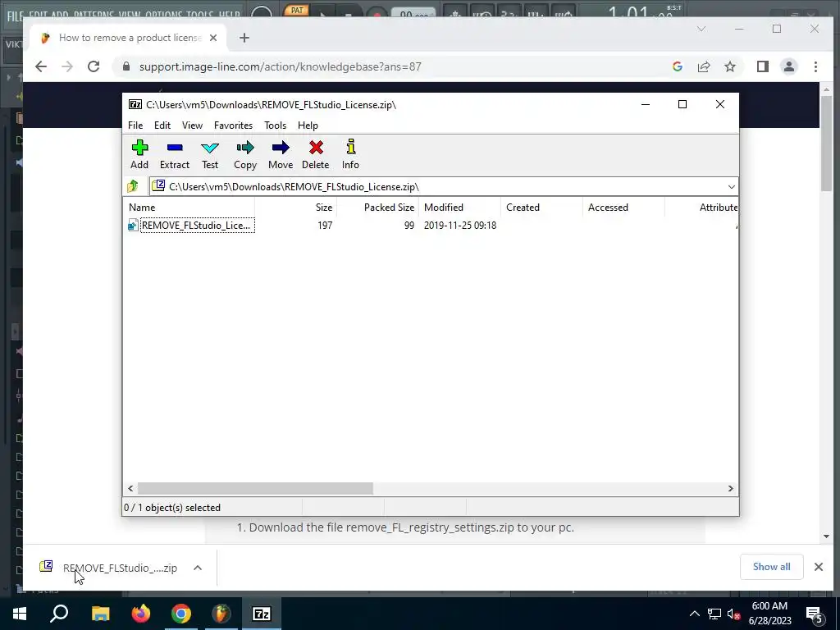Click the taskbar clock showing 6:00 AM

tap(769, 614)
